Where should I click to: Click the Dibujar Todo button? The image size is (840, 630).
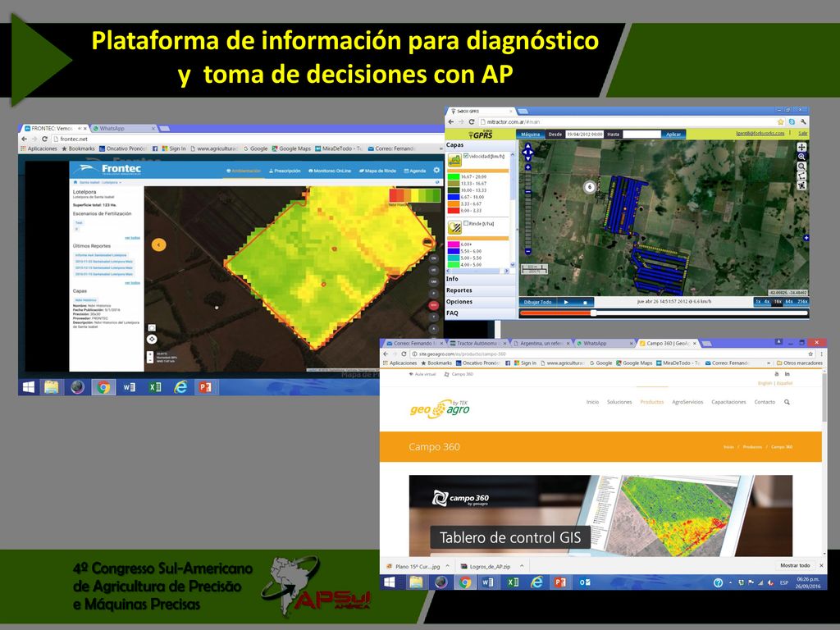(x=538, y=302)
